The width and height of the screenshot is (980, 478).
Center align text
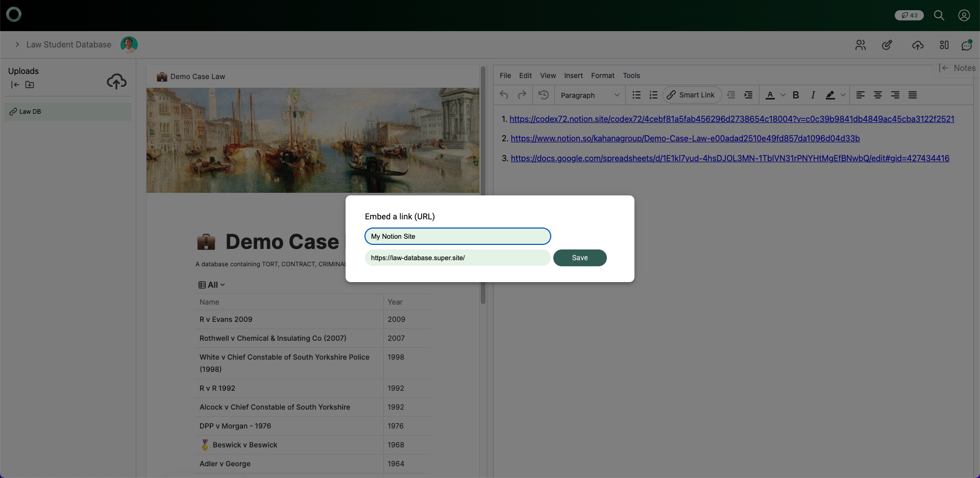click(878, 95)
